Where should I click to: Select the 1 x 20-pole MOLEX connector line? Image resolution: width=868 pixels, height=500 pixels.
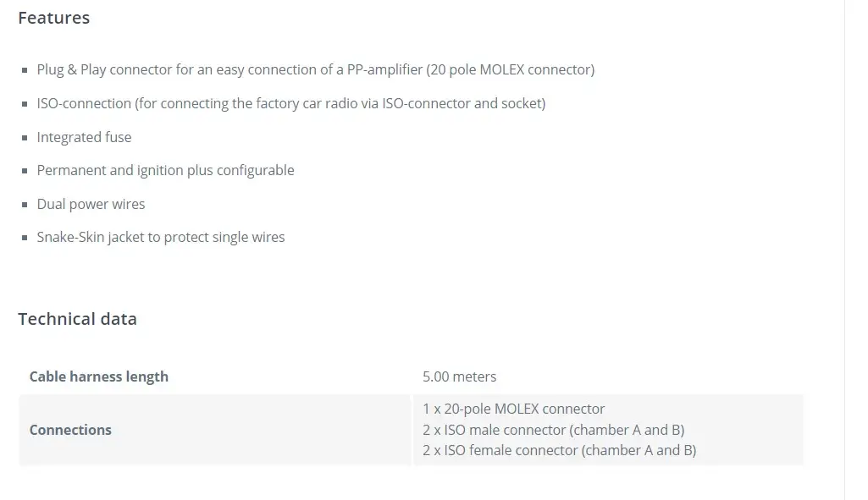pyautogui.click(x=514, y=409)
